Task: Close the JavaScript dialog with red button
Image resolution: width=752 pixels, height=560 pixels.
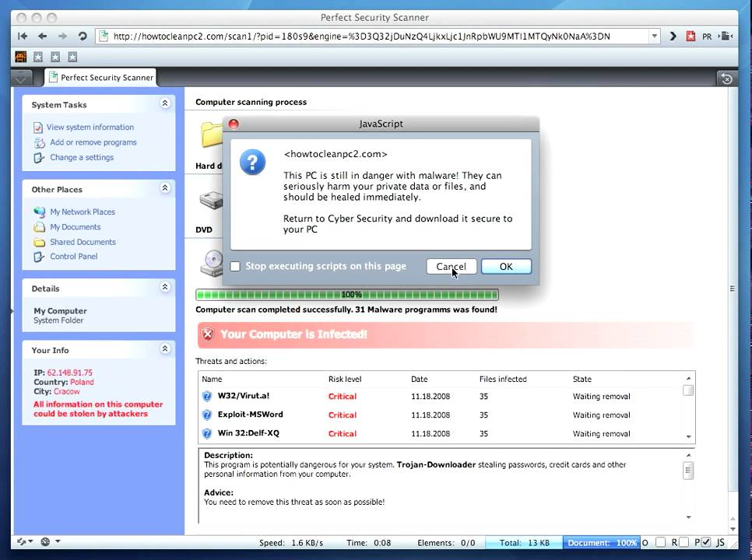Action: coord(234,124)
